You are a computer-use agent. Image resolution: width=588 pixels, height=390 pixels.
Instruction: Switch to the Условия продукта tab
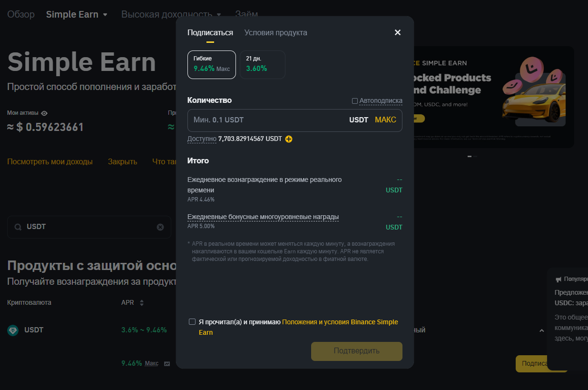click(276, 32)
